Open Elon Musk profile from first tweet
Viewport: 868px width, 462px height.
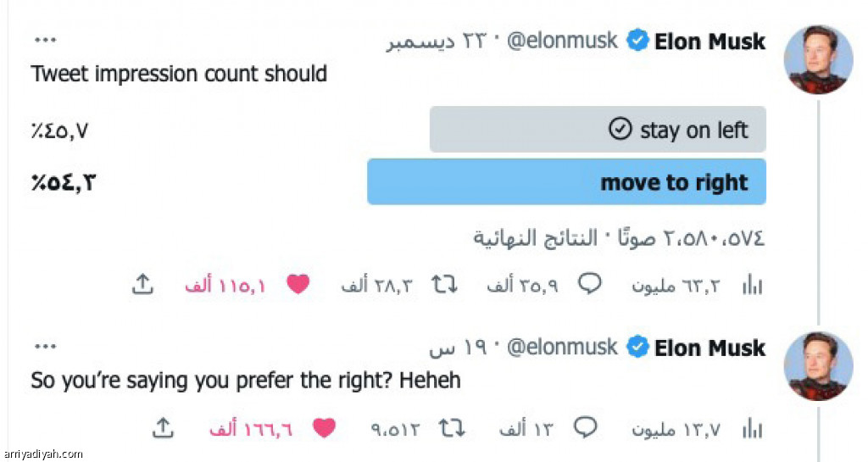click(x=710, y=42)
